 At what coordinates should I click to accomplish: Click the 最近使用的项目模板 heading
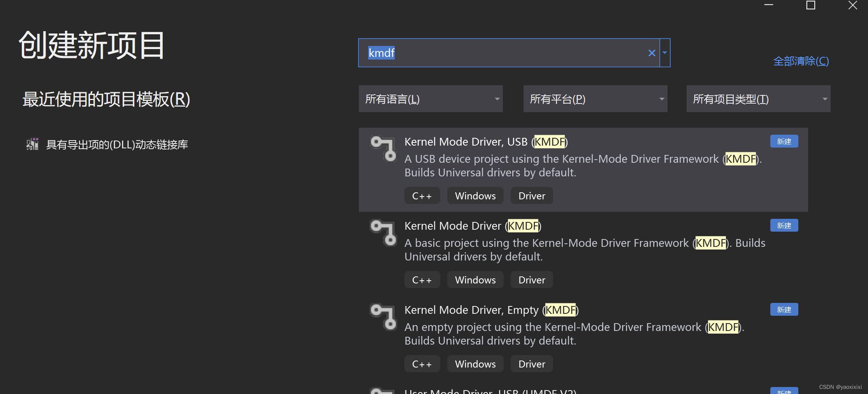click(106, 99)
